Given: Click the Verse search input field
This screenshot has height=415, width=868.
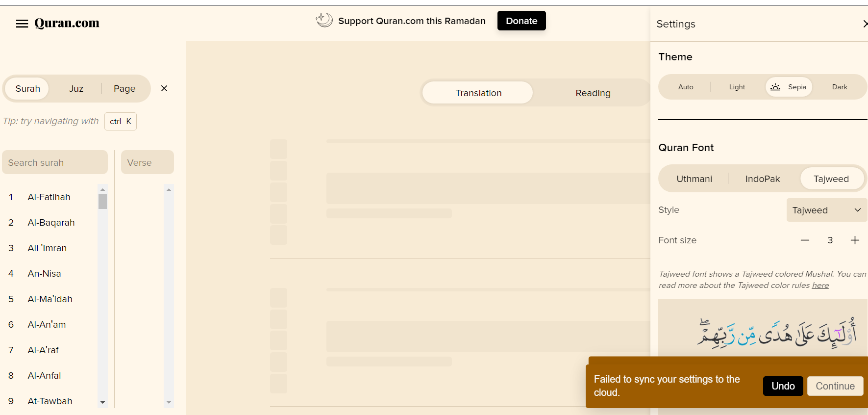Looking at the screenshot, I should 148,162.
